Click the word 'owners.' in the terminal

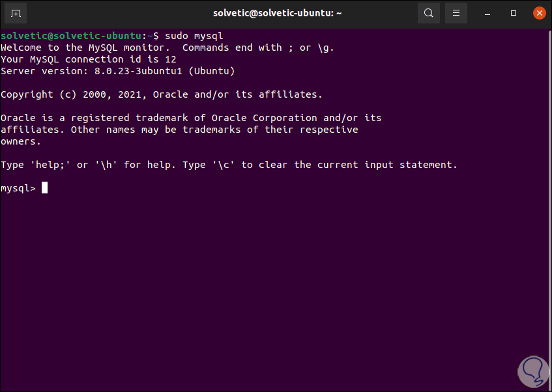(x=21, y=141)
